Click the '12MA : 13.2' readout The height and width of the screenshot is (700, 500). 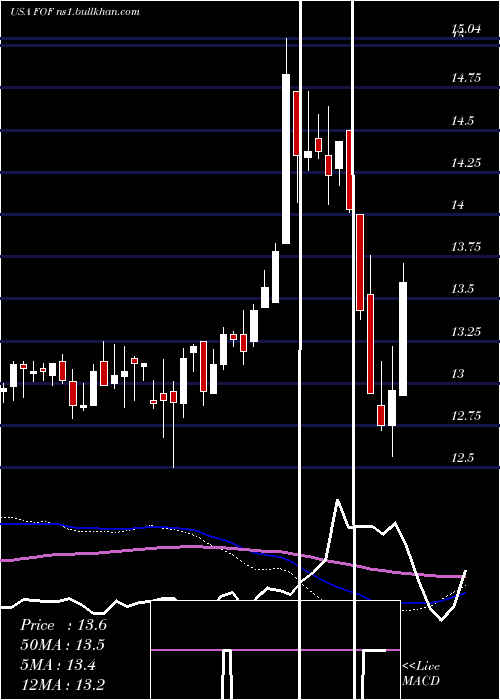pos(62,684)
